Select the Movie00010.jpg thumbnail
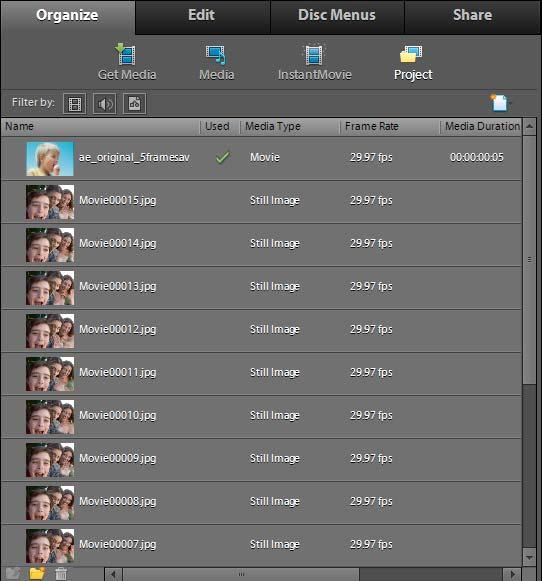 pyautogui.click(x=50, y=417)
